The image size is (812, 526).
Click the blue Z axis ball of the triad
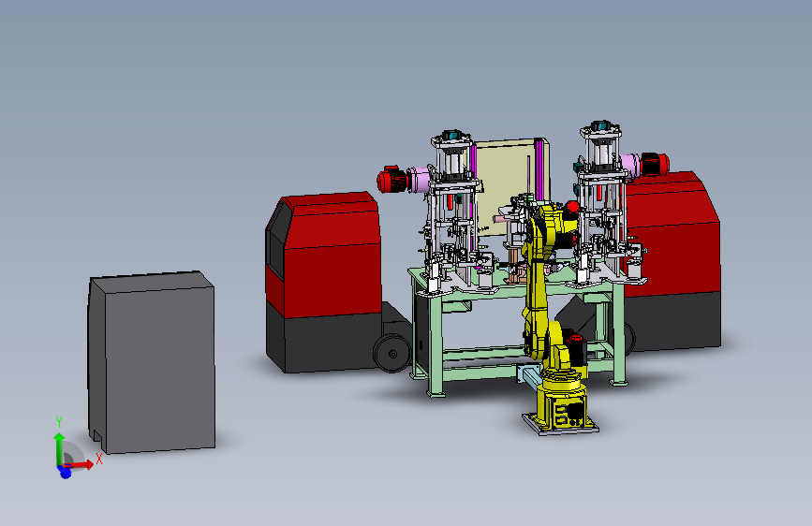coord(66,472)
